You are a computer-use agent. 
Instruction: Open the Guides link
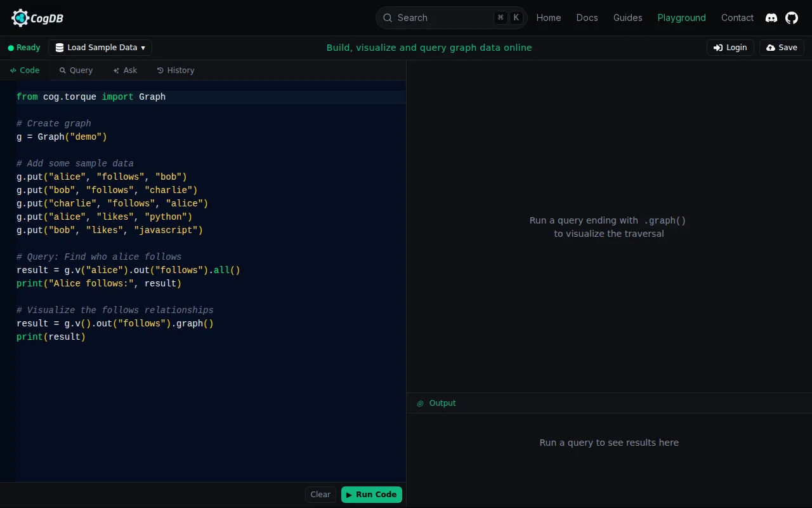point(627,18)
